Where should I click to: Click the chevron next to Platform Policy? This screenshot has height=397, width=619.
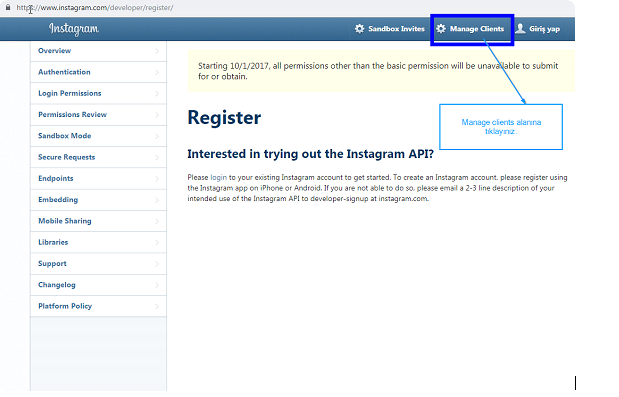click(157, 307)
